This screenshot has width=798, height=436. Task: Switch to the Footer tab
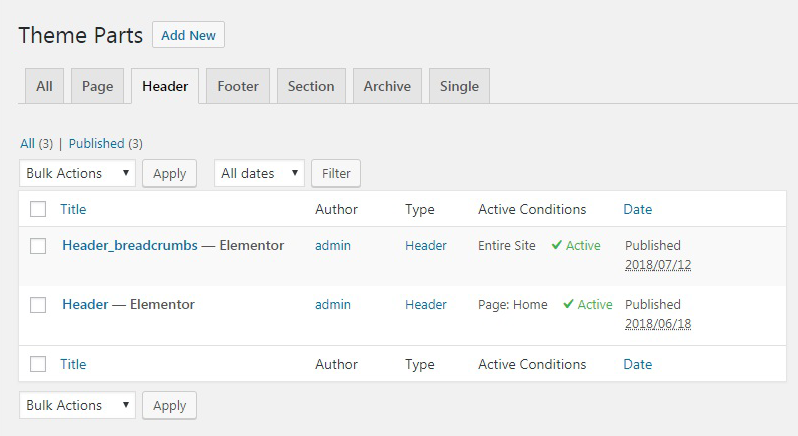[x=237, y=86]
